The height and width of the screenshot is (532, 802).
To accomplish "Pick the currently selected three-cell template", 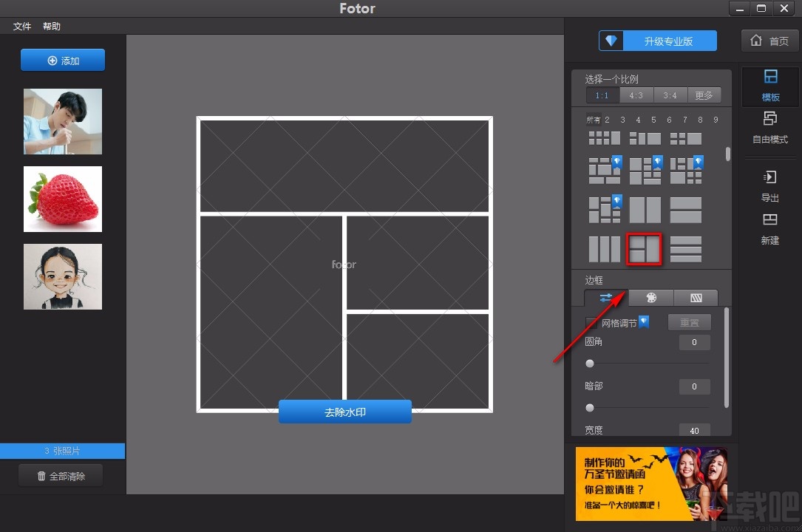I will (x=644, y=249).
